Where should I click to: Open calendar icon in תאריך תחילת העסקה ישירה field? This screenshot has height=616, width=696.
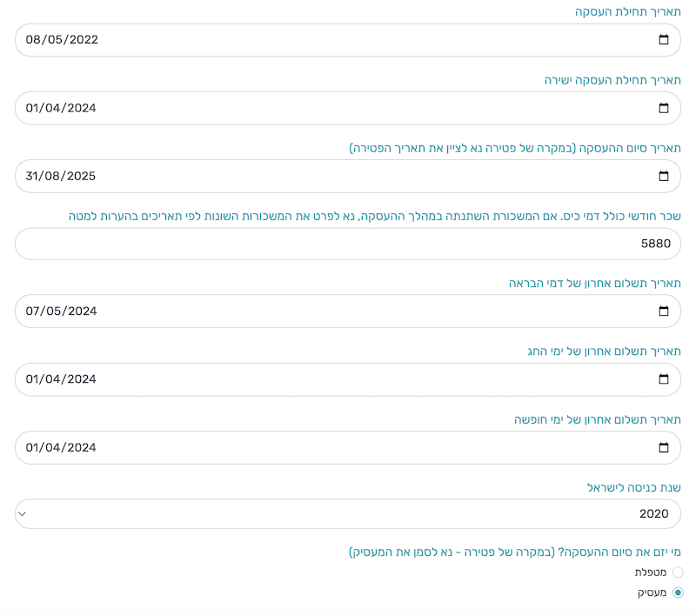coord(664,108)
